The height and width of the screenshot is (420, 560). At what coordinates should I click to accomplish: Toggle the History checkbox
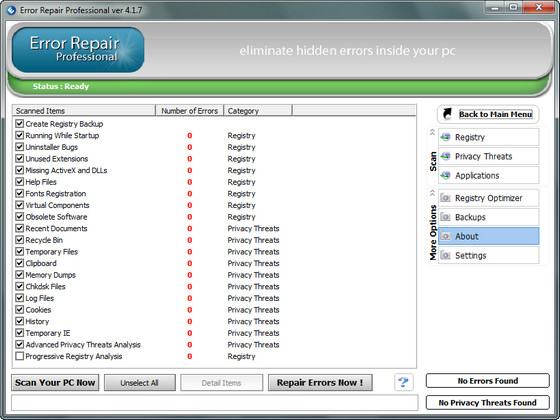(20, 321)
